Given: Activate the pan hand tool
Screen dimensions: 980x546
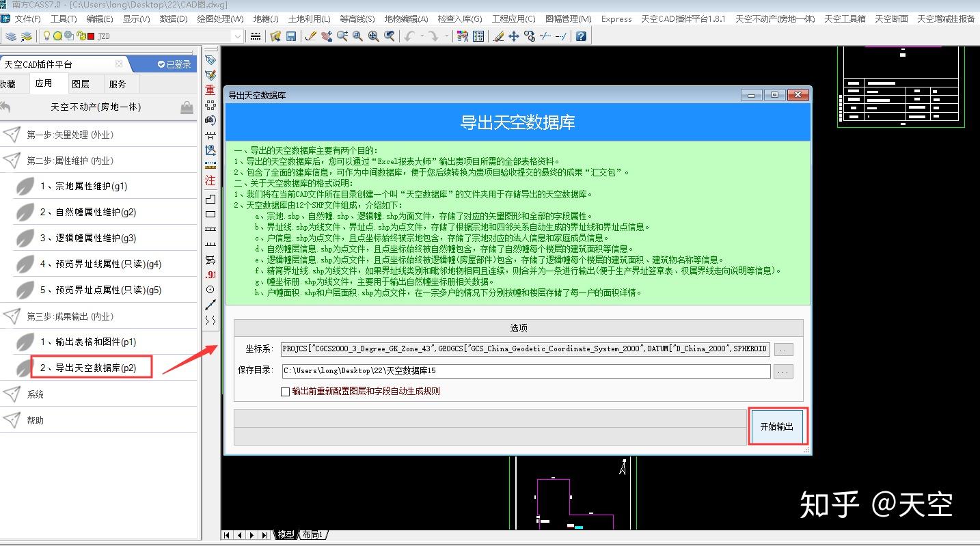Looking at the screenshot, I should (x=326, y=36).
